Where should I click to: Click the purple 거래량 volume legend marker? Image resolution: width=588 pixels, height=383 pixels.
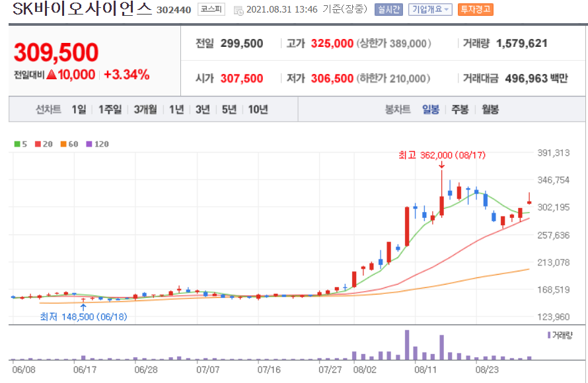coord(549,335)
